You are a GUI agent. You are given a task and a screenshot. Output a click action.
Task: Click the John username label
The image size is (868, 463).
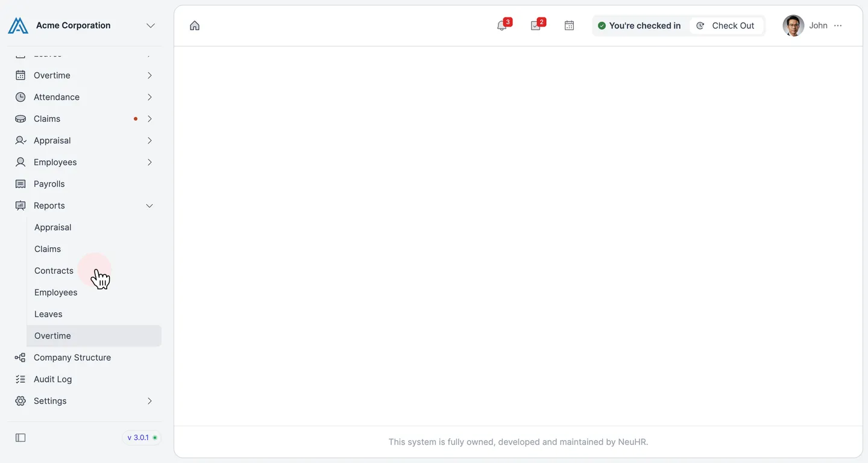tap(818, 25)
